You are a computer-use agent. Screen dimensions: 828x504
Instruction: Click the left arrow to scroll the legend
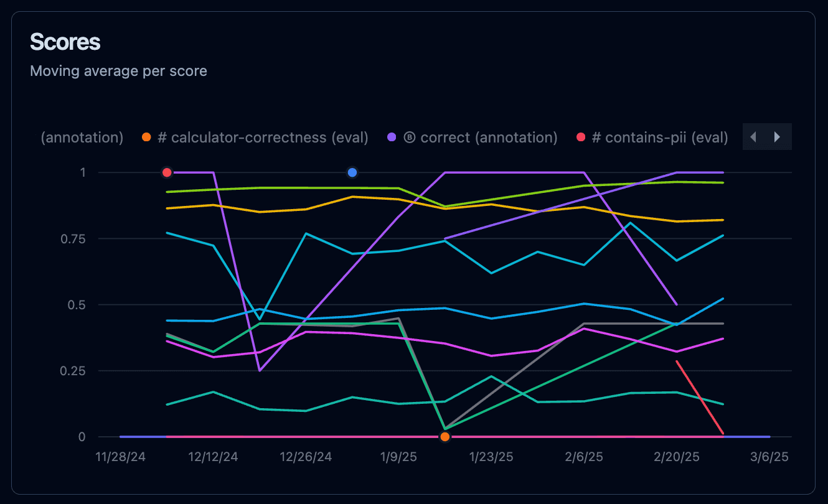(x=753, y=136)
